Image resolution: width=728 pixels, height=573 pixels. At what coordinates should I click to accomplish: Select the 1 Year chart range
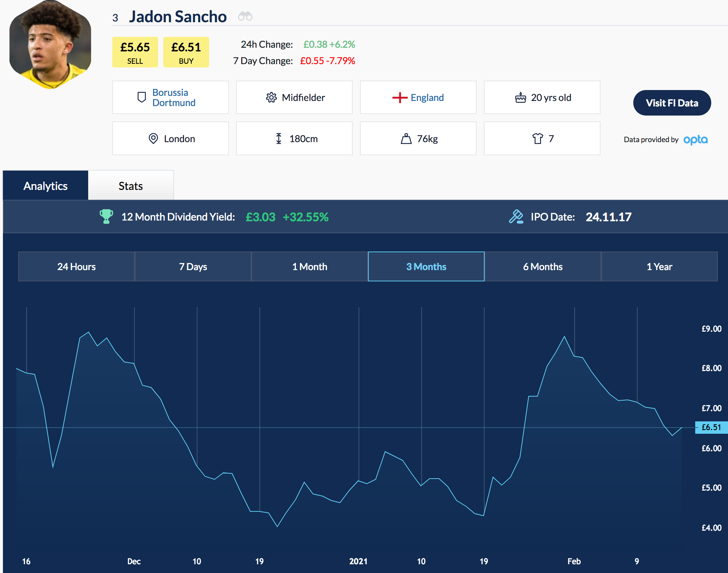[659, 266]
